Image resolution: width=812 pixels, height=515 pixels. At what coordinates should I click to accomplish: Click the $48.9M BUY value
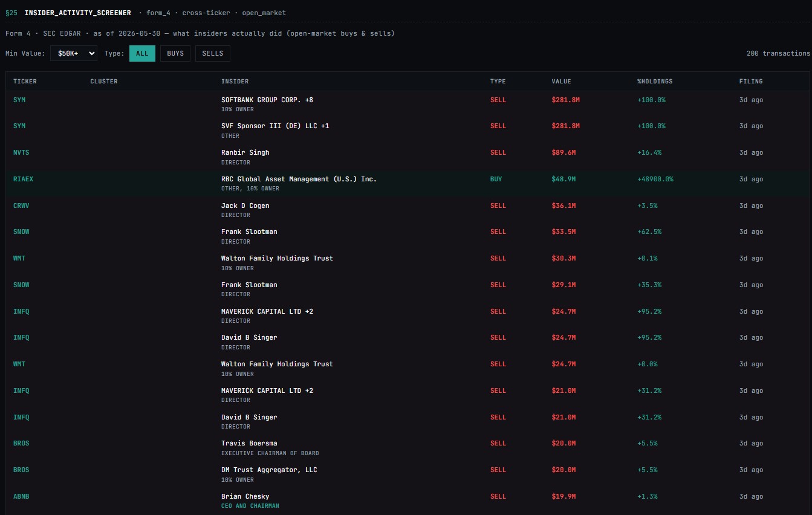pyautogui.click(x=564, y=179)
